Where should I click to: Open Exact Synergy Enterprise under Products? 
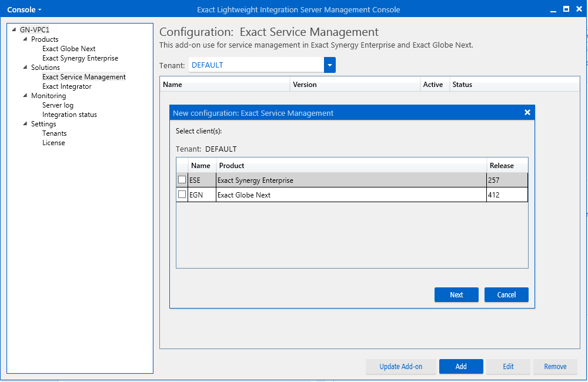[x=80, y=58]
